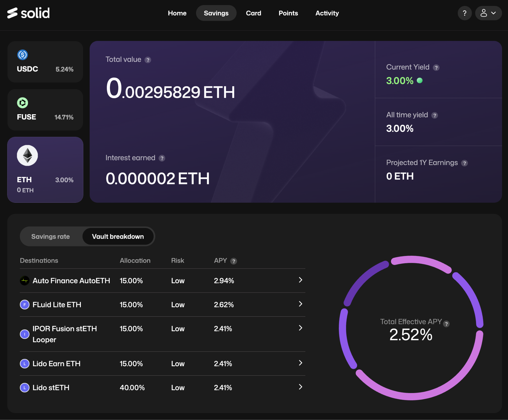508x420 pixels.
Task: Click the Current Yield info icon
Action: 436,68
